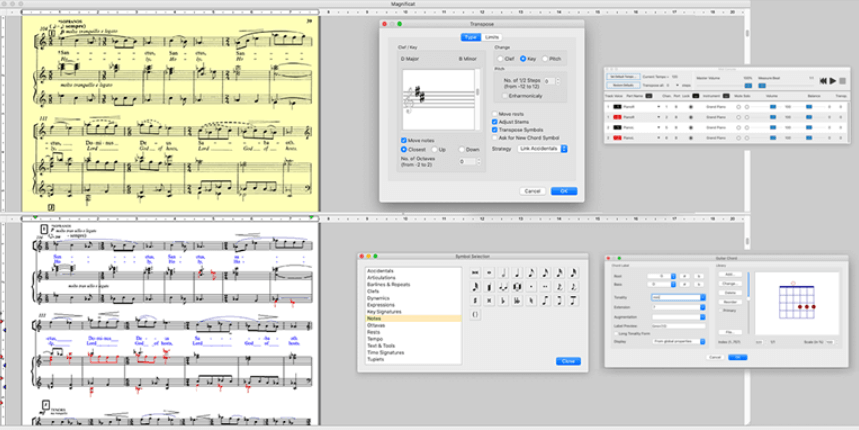This screenshot has width=859, height=430.
Task: Click Bass sharp button in Guitar Chord
Action: pos(685,284)
